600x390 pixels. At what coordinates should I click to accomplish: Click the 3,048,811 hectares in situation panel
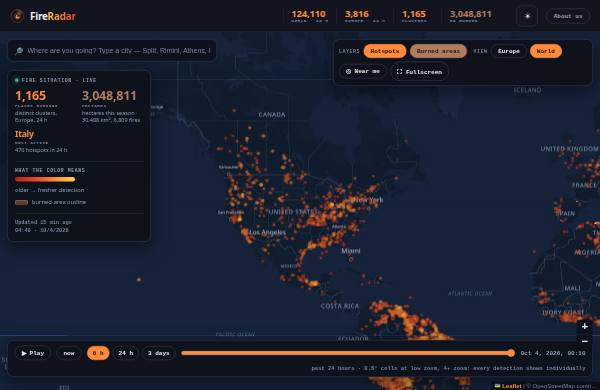[109, 96]
